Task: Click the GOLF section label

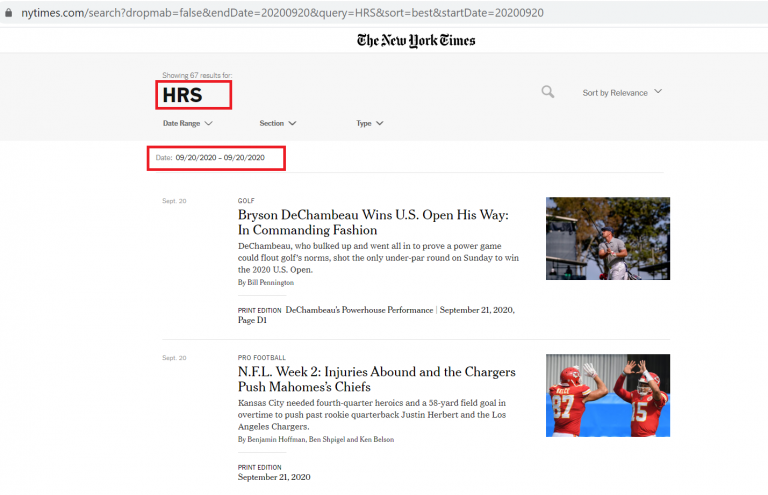Action: tap(246, 201)
